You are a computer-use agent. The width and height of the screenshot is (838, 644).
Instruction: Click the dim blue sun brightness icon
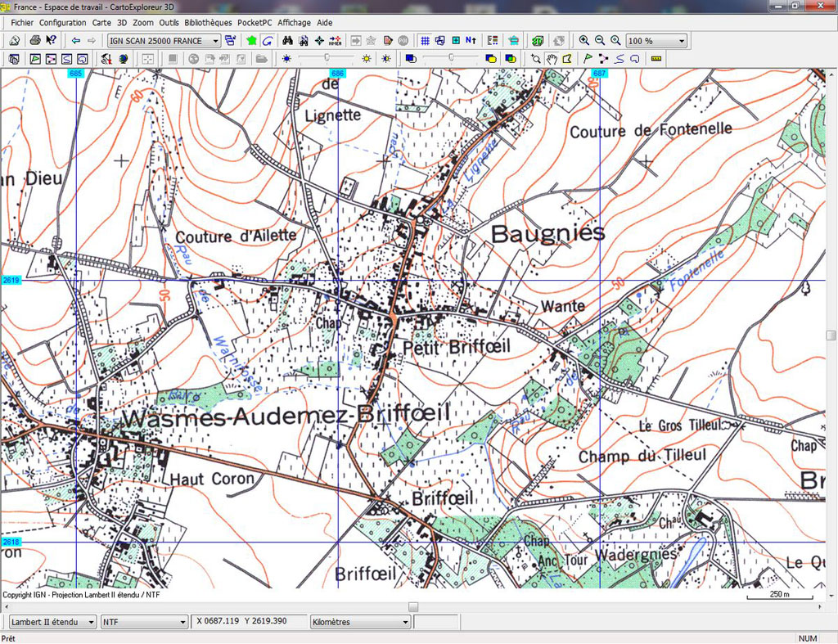286,59
